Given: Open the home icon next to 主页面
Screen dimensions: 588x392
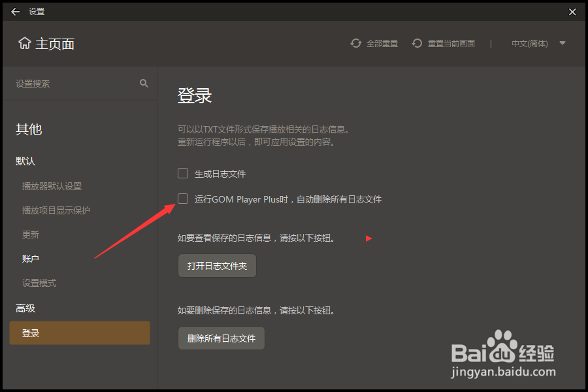Looking at the screenshot, I should [x=25, y=43].
